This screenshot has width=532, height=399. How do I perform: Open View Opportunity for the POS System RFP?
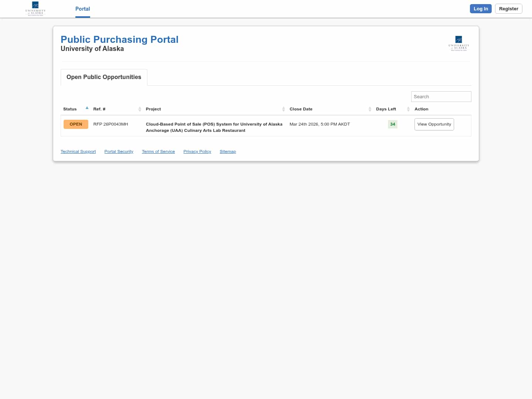pyautogui.click(x=434, y=125)
